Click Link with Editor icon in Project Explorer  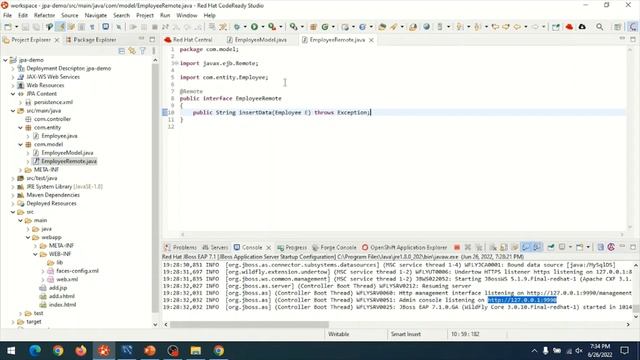click(132, 51)
